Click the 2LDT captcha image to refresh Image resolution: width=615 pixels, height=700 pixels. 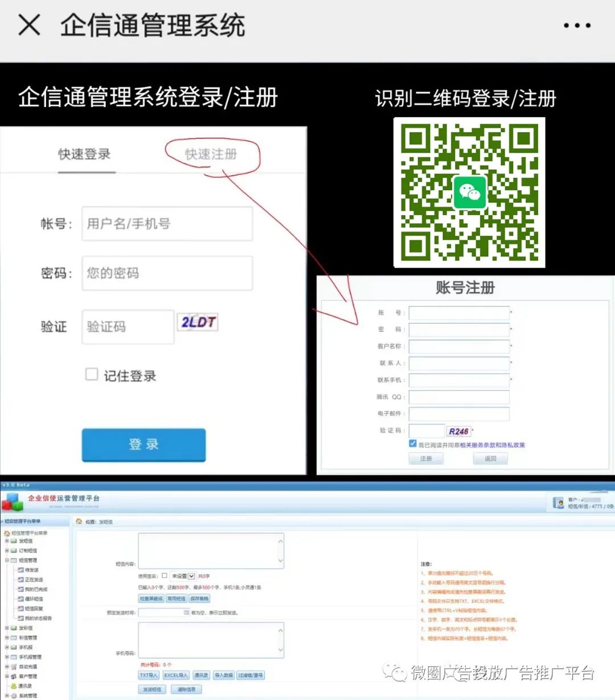[x=197, y=323]
